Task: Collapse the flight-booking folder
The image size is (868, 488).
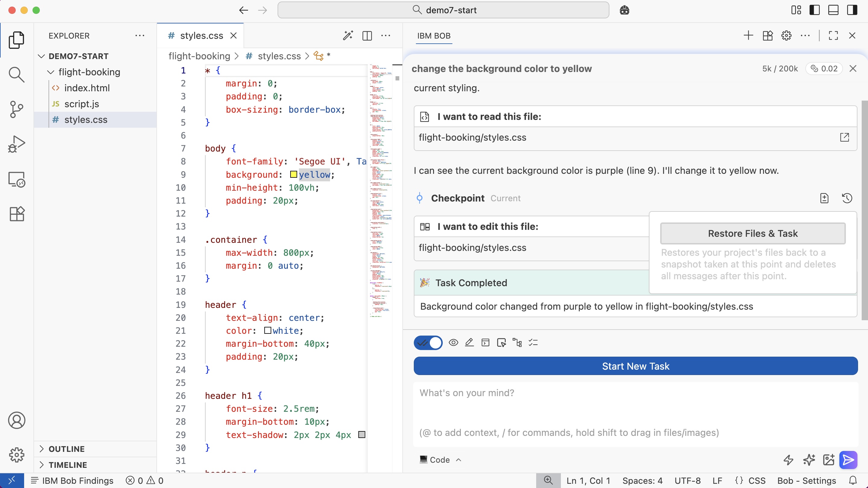Action: click(x=51, y=72)
